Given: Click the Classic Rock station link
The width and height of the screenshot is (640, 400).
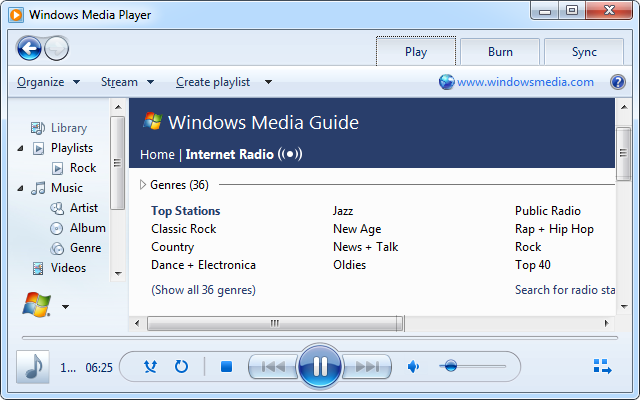Looking at the screenshot, I should point(183,229).
